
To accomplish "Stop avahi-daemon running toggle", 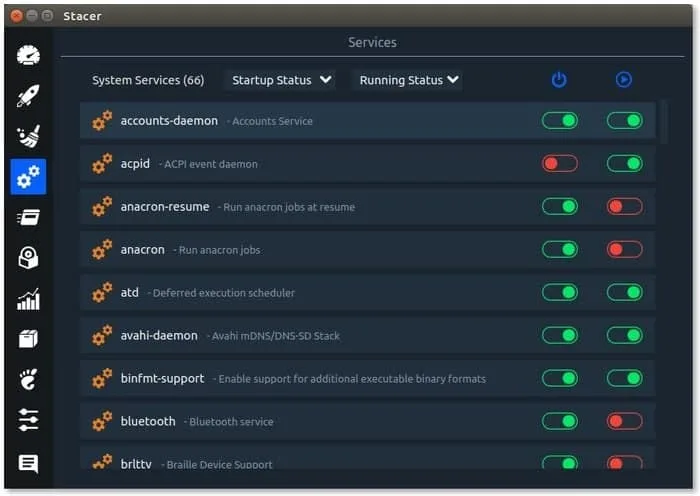I will 625,335.
